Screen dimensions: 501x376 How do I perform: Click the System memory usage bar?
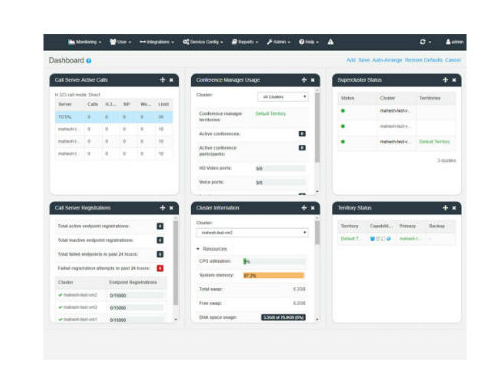[274, 275]
